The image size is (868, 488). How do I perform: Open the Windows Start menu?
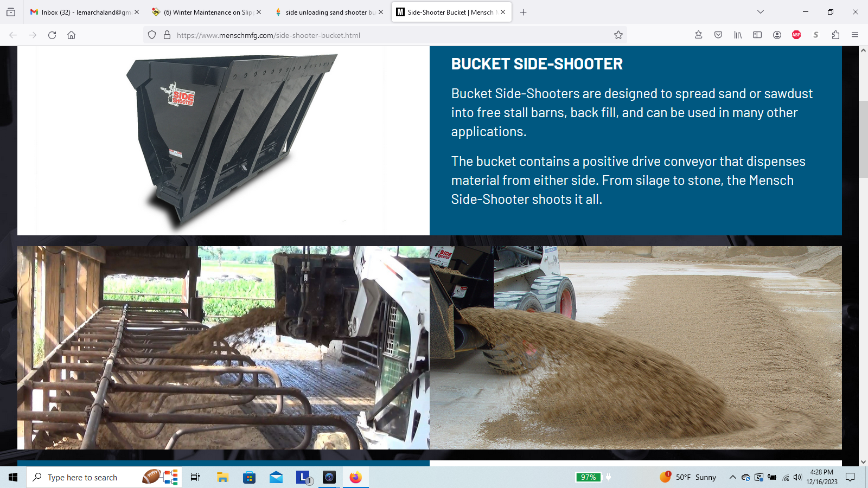(13, 477)
